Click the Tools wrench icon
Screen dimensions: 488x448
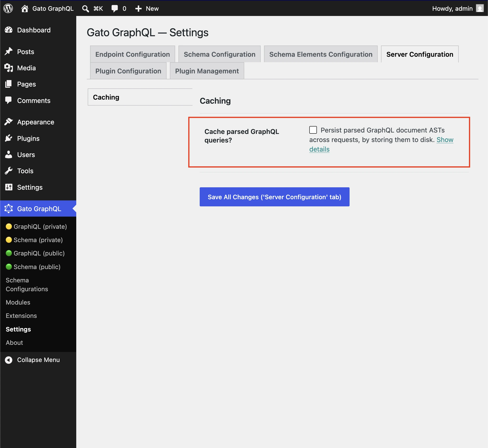click(x=9, y=171)
